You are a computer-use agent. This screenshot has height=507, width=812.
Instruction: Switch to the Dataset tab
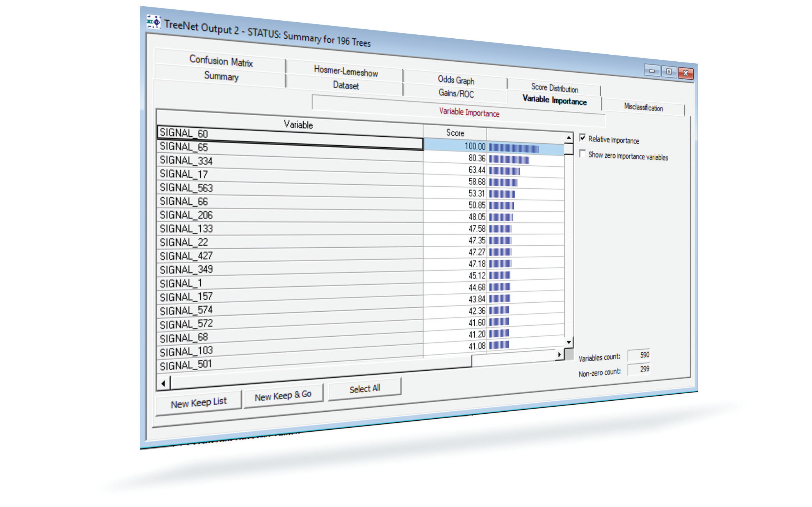click(345, 85)
